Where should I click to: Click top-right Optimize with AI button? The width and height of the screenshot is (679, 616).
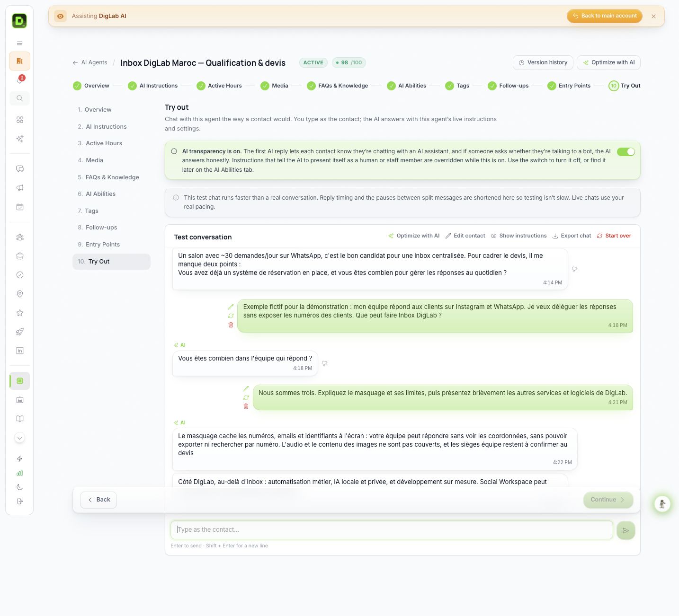[608, 62]
